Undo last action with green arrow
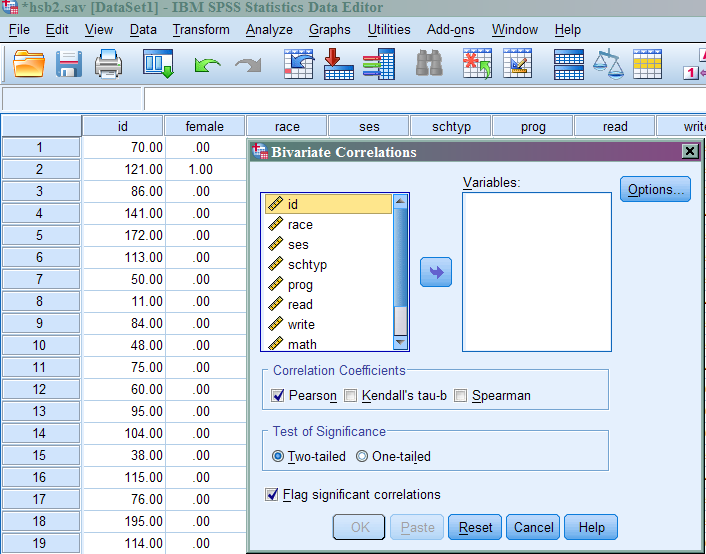 click(x=207, y=65)
